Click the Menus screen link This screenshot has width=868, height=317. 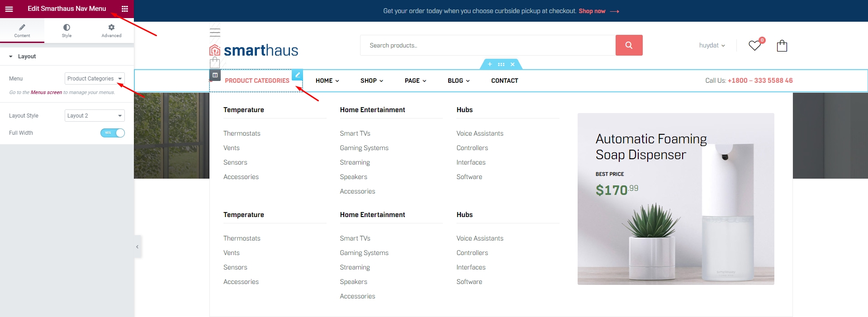point(46,92)
